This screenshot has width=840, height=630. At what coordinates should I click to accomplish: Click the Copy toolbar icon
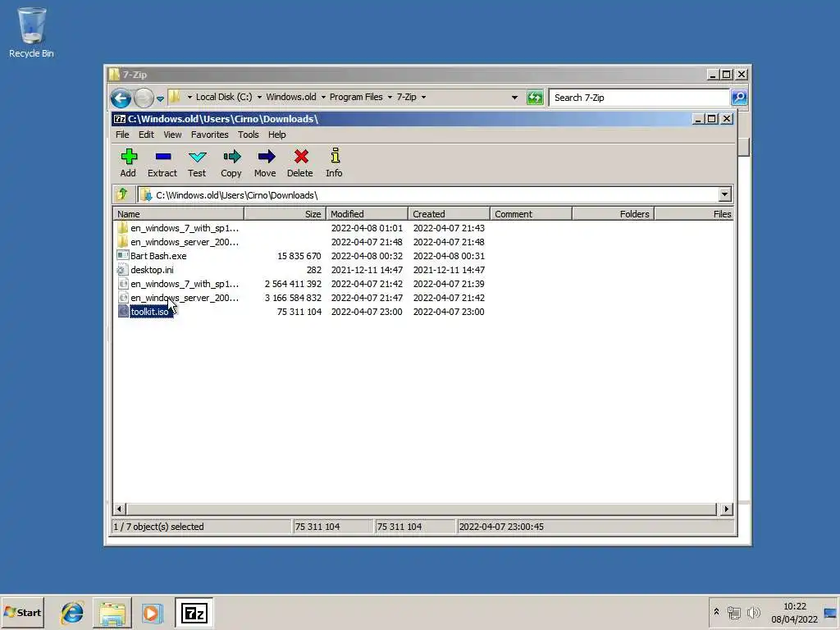coord(231,157)
